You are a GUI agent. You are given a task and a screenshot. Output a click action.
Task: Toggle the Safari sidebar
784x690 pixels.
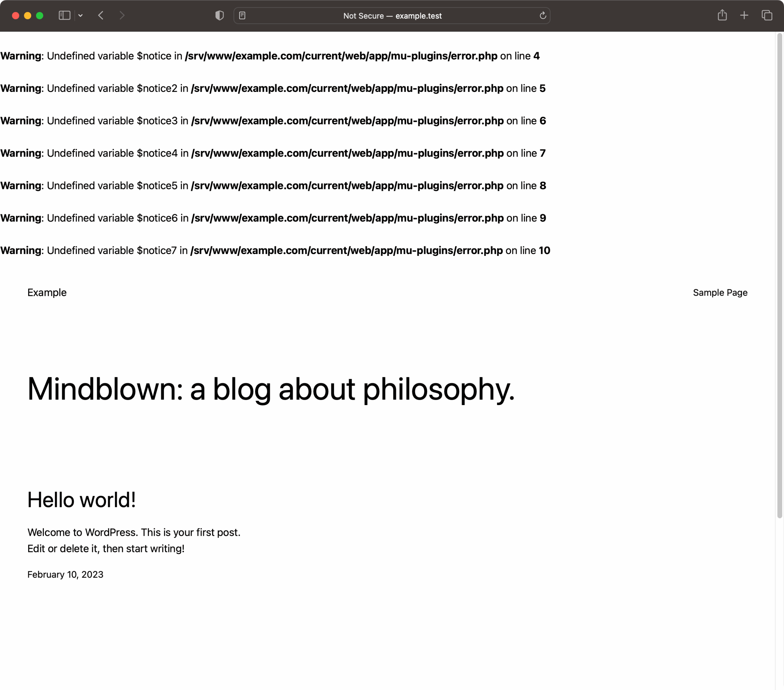(64, 15)
